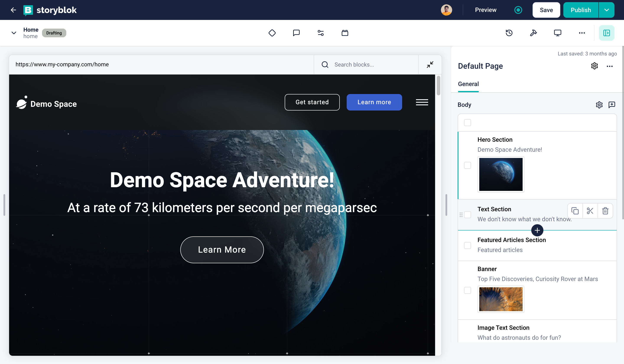Select the Banner block title
This screenshot has width=624, height=364.
(x=487, y=269)
